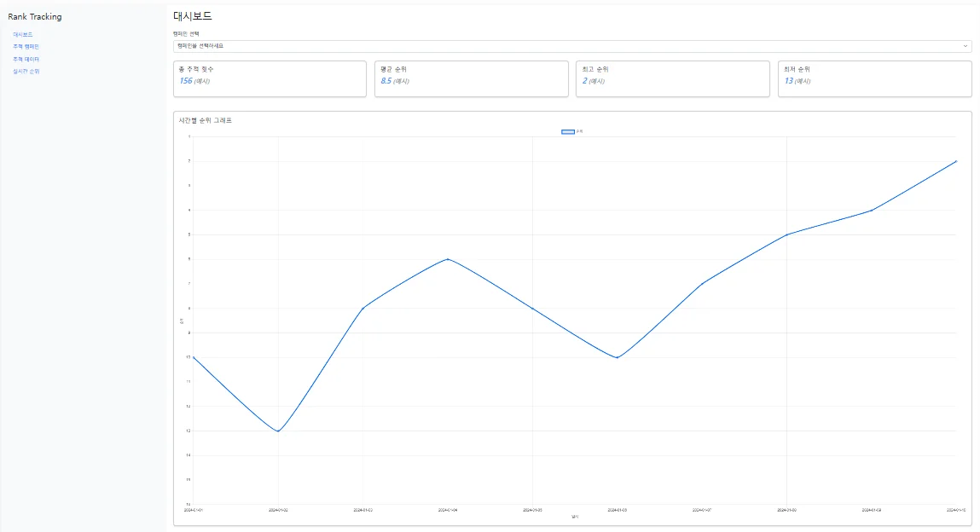Click the chart peak at 2024-01-04
Image resolution: width=980 pixels, height=532 pixels.
click(x=448, y=259)
